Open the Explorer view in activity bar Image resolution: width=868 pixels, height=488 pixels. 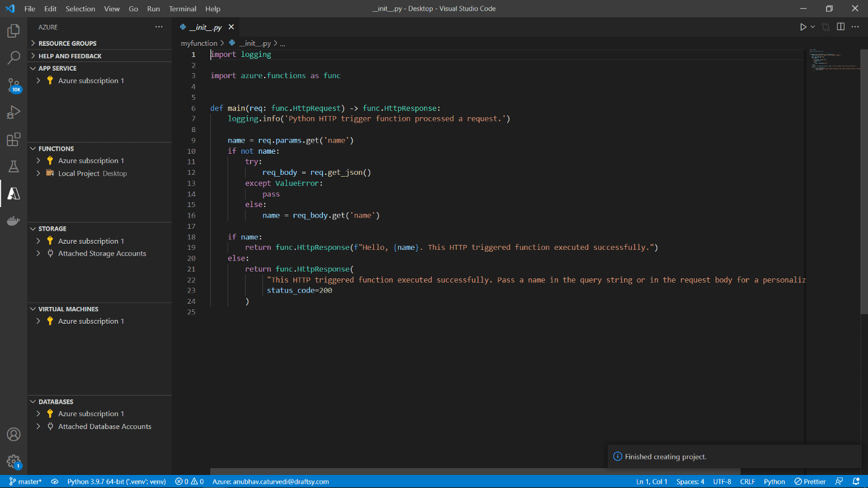tap(14, 31)
